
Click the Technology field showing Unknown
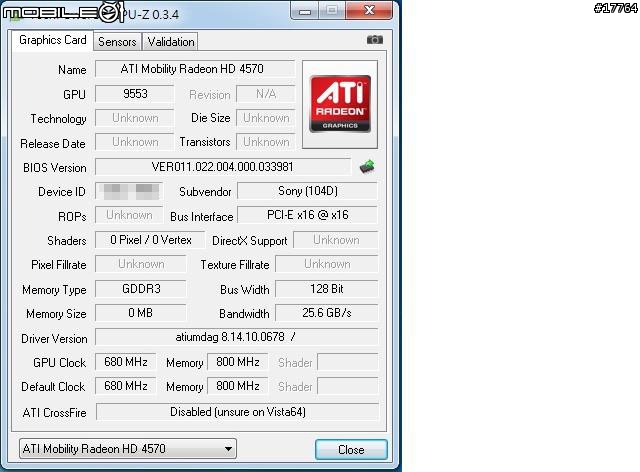135,118
